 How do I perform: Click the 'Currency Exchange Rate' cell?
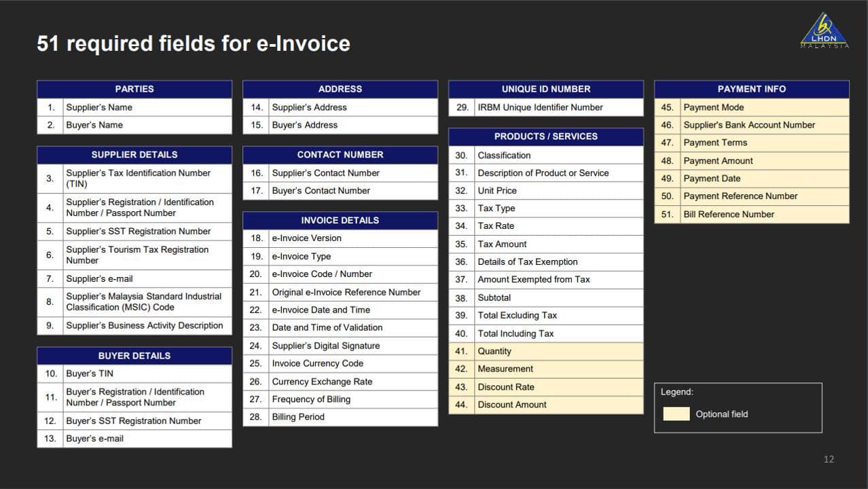point(353,382)
